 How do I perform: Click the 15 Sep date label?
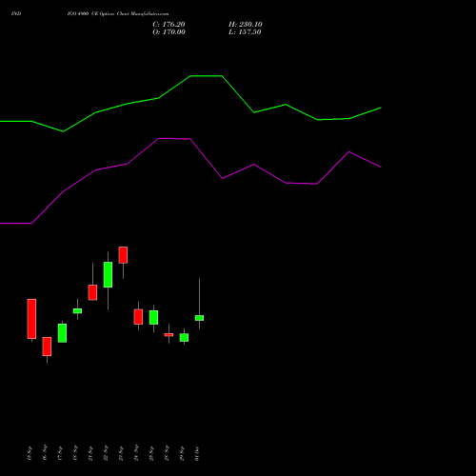click(x=30, y=453)
